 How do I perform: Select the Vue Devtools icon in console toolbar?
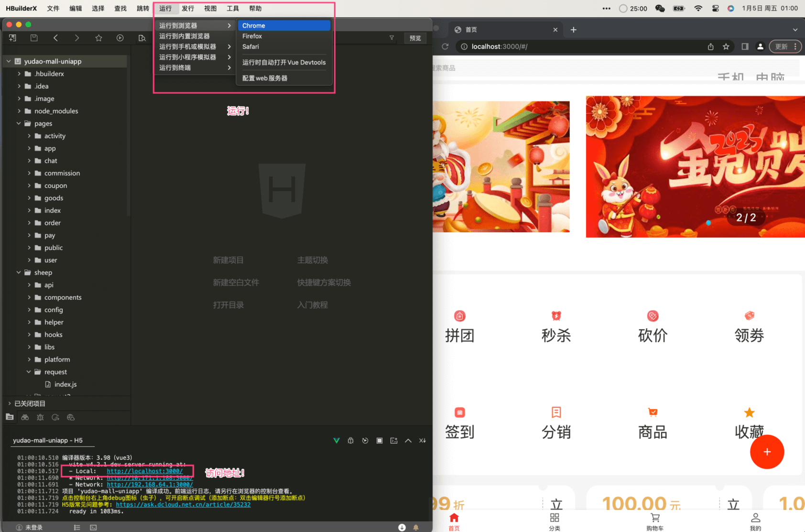(x=336, y=440)
